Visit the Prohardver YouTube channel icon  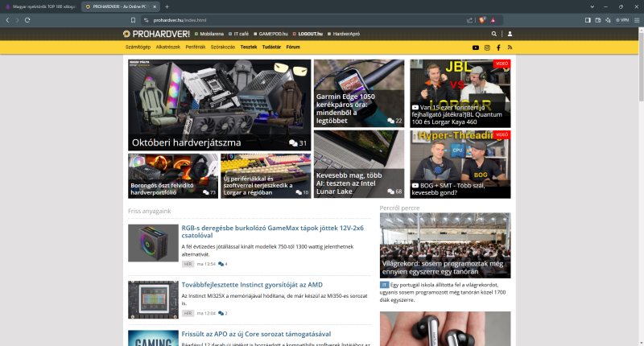pyautogui.click(x=476, y=47)
